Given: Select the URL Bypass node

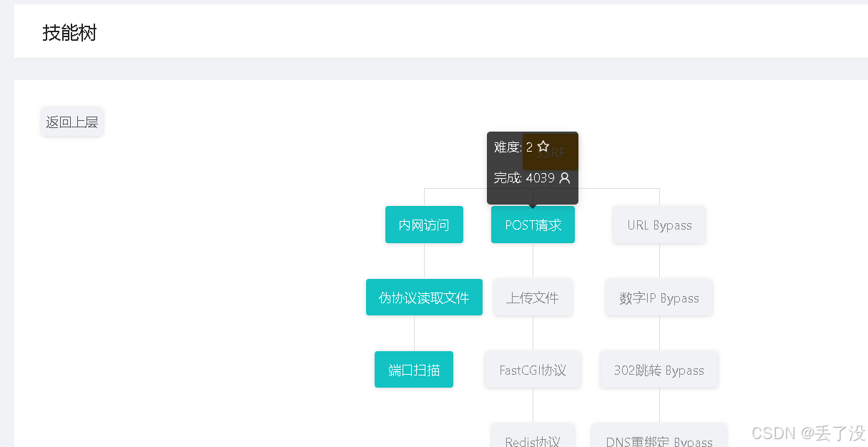Looking at the screenshot, I should (659, 225).
